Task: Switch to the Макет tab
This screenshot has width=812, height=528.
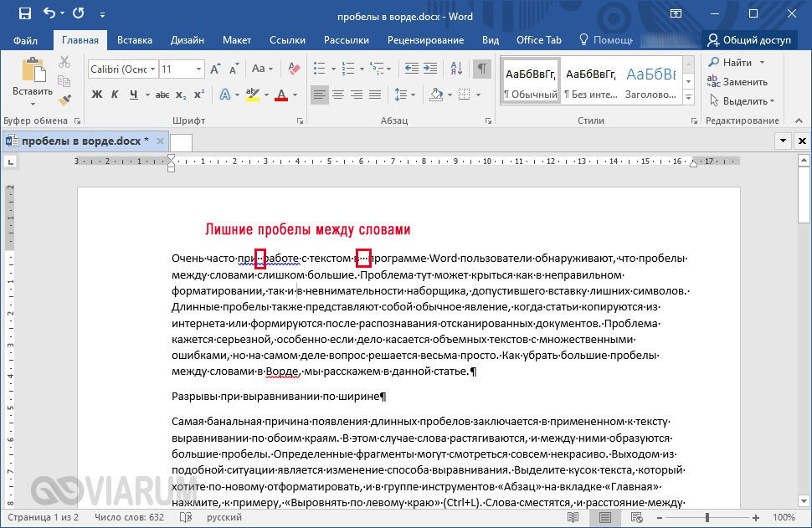Action: (x=237, y=40)
